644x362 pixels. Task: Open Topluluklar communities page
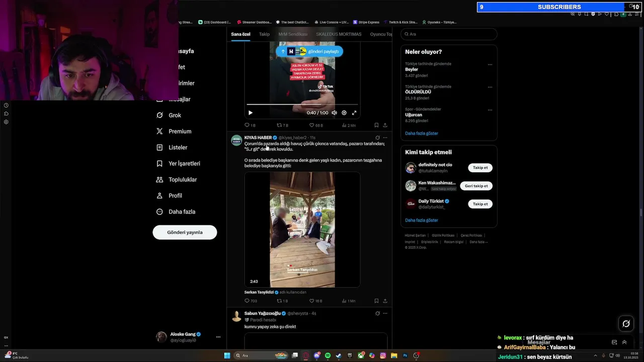coord(177,179)
